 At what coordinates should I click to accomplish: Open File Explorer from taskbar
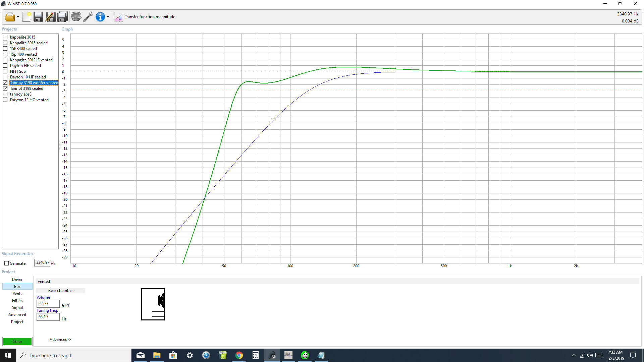tap(157, 355)
